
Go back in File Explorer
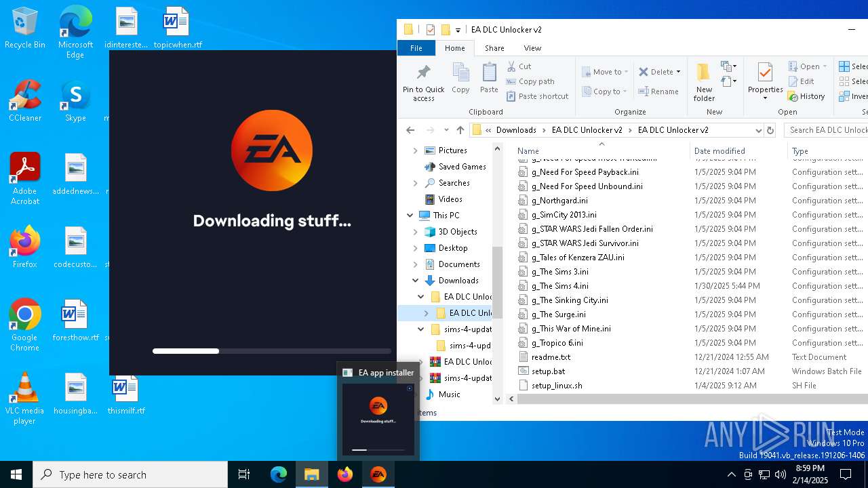tap(410, 130)
